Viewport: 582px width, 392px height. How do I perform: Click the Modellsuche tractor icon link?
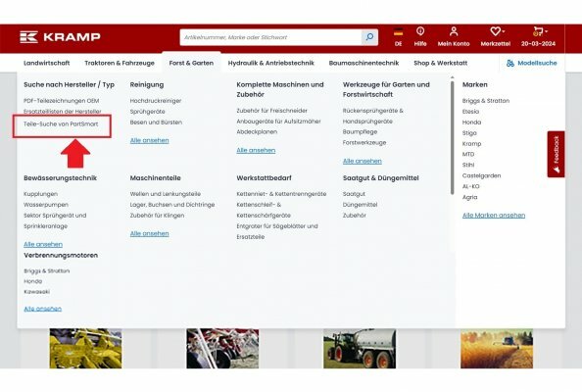[x=531, y=63]
